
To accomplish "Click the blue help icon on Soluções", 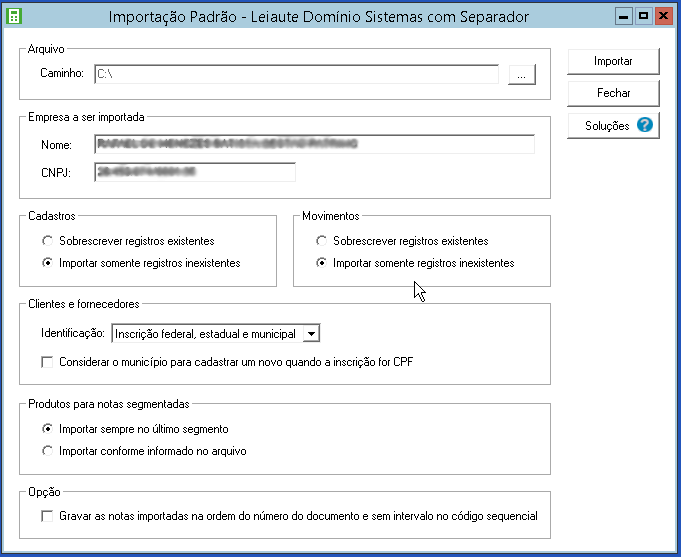I will [645, 126].
